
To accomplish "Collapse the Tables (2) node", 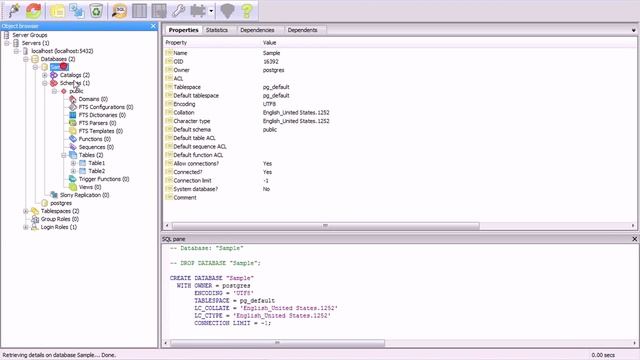I will pyautogui.click(x=64, y=155).
